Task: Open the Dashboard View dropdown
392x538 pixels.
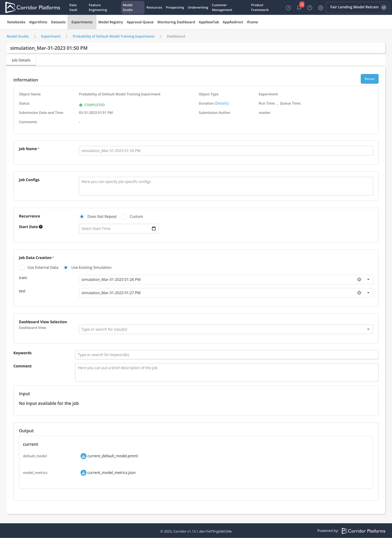Action: coord(368,329)
